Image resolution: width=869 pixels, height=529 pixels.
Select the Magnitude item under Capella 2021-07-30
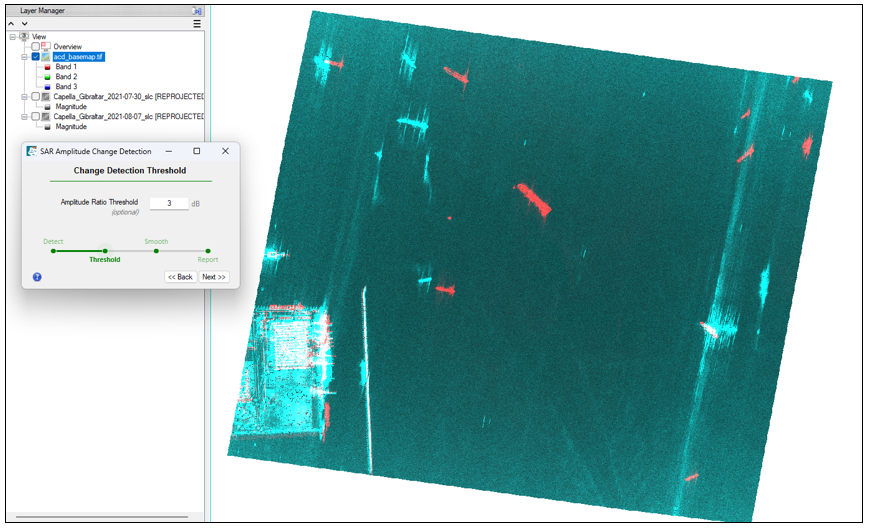[x=70, y=107]
